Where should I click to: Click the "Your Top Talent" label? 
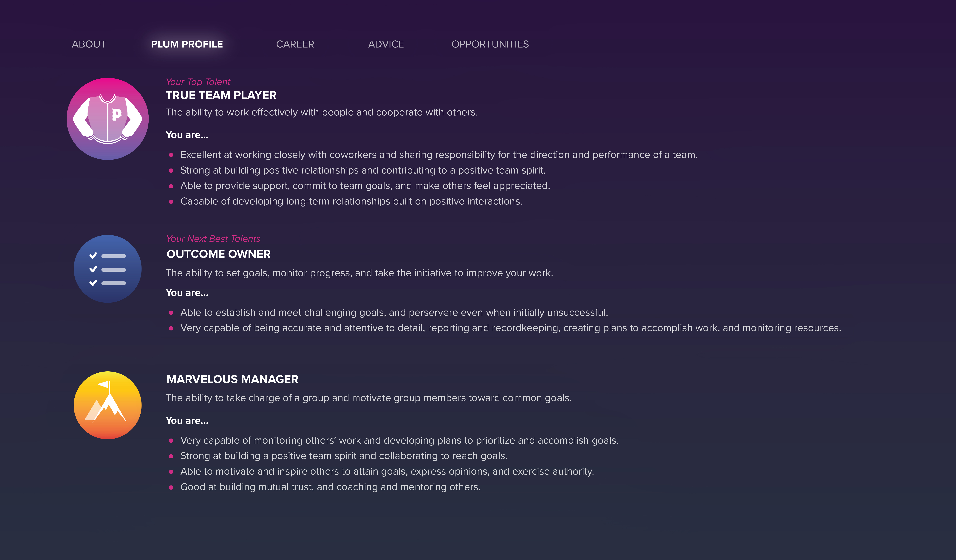coord(198,82)
